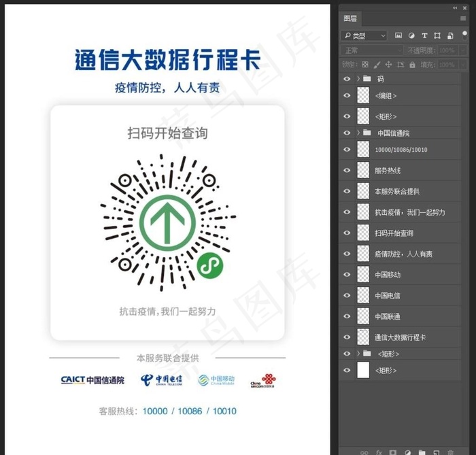Filter layers by smart object type

pos(450,36)
